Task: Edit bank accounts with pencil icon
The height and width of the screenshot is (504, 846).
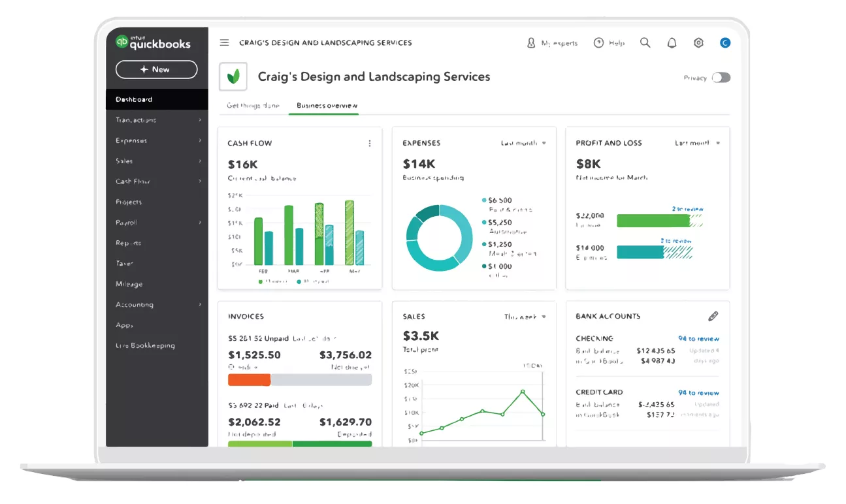Action: click(713, 317)
